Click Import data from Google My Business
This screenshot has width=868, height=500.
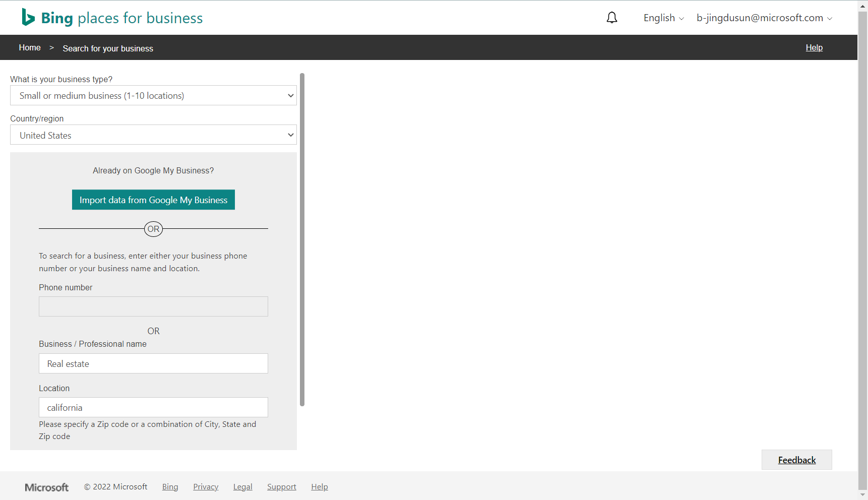[x=153, y=200]
